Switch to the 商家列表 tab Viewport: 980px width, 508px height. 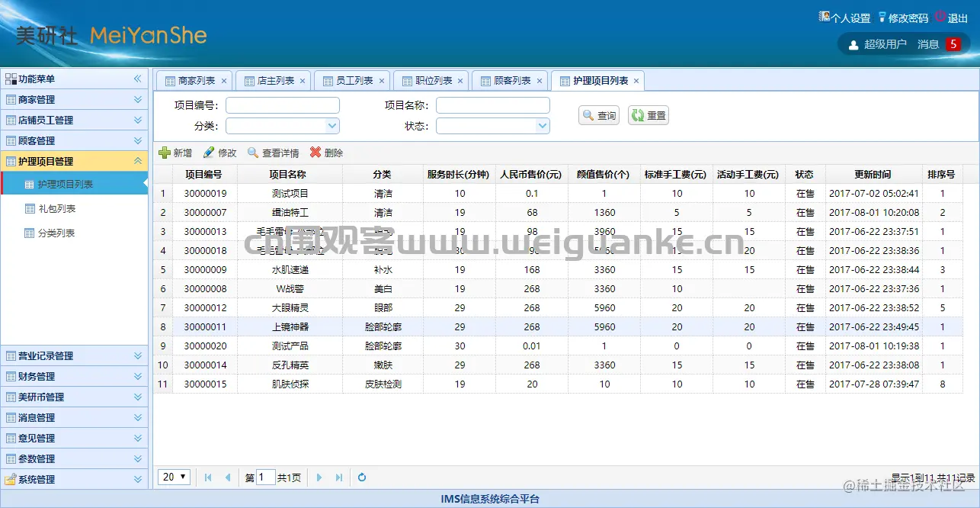(194, 80)
